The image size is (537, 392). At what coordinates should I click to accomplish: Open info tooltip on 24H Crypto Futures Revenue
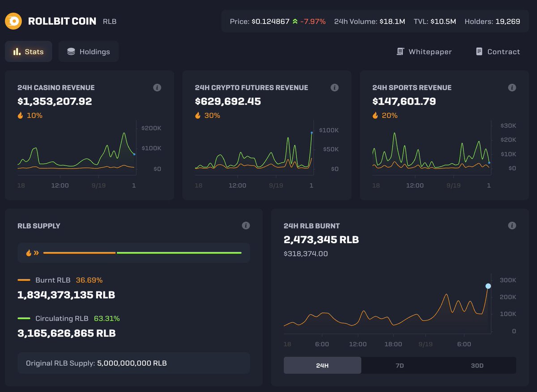(x=335, y=88)
